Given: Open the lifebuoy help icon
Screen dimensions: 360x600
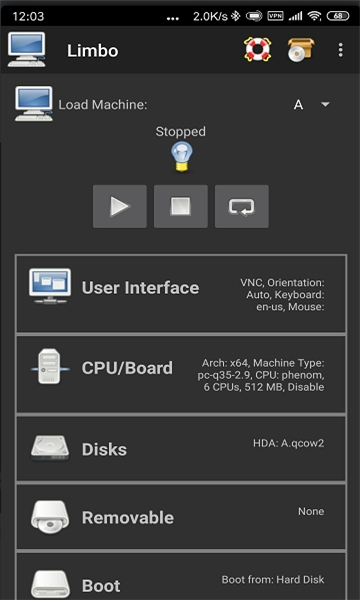Looking at the screenshot, I should pyautogui.click(x=257, y=49).
